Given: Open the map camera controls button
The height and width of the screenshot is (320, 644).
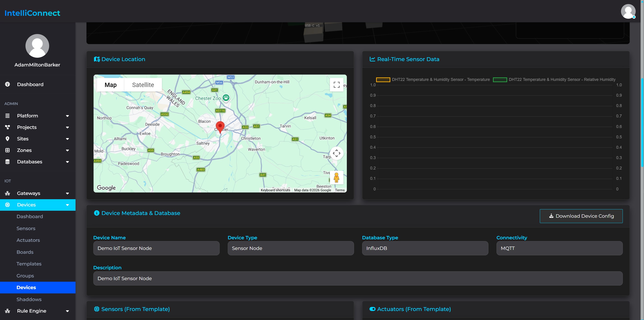Looking at the screenshot, I should pos(336,153).
